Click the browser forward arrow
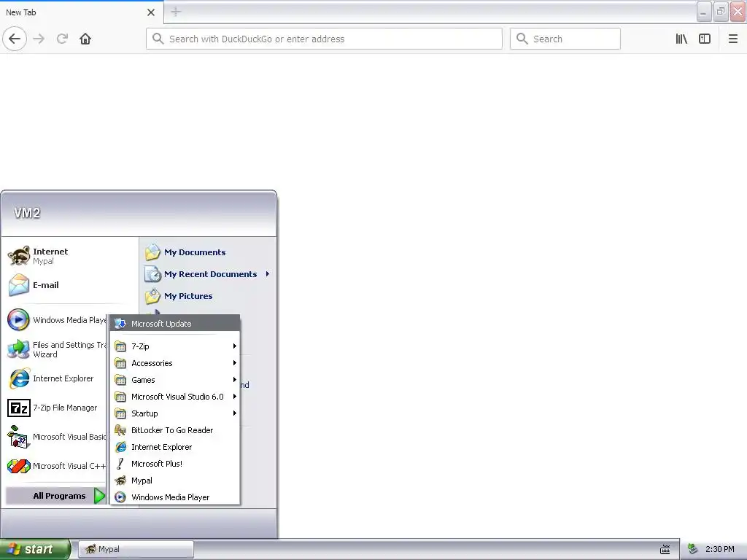 (39, 39)
